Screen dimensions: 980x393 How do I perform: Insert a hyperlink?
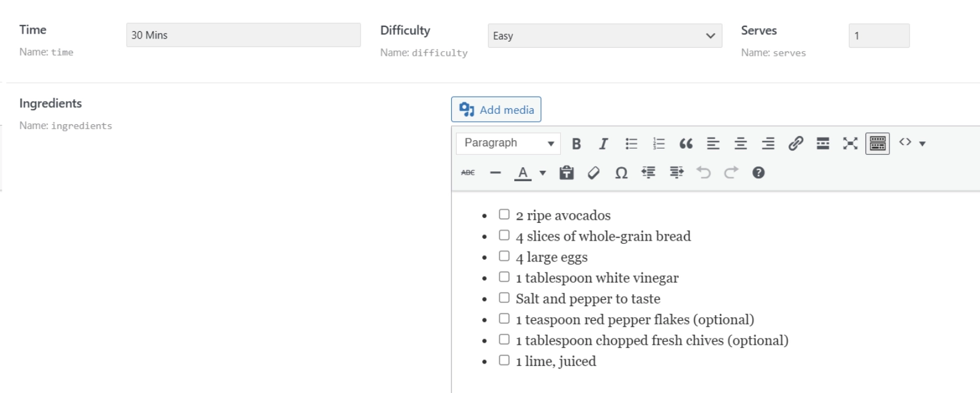(795, 143)
